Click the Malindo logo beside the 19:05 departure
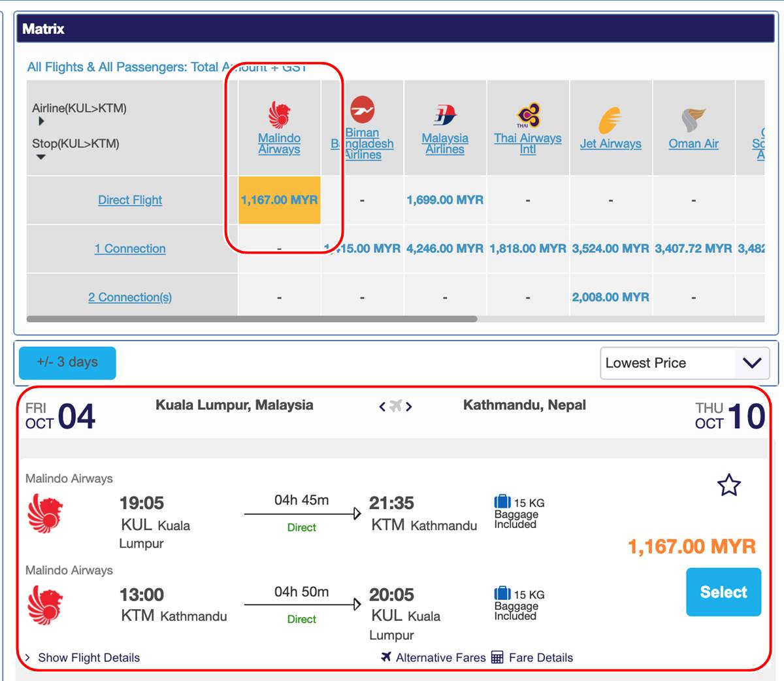This screenshot has height=681, width=784. tap(45, 513)
